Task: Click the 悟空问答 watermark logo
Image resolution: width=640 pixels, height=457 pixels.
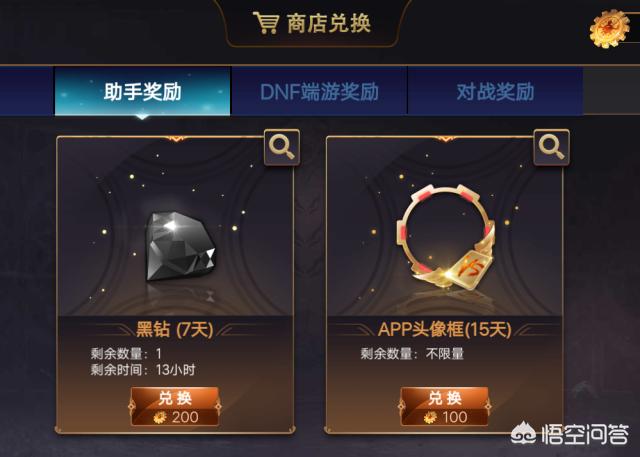Action: [570, 434]
